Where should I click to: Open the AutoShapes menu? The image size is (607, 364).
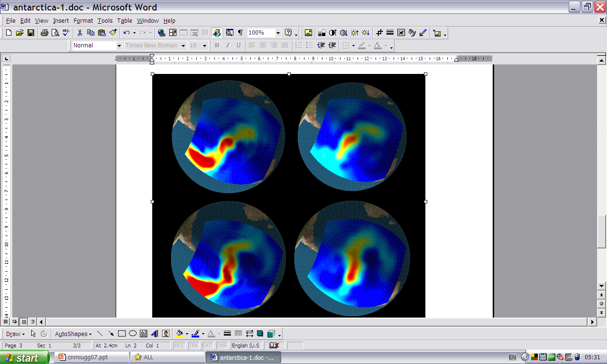73,334
